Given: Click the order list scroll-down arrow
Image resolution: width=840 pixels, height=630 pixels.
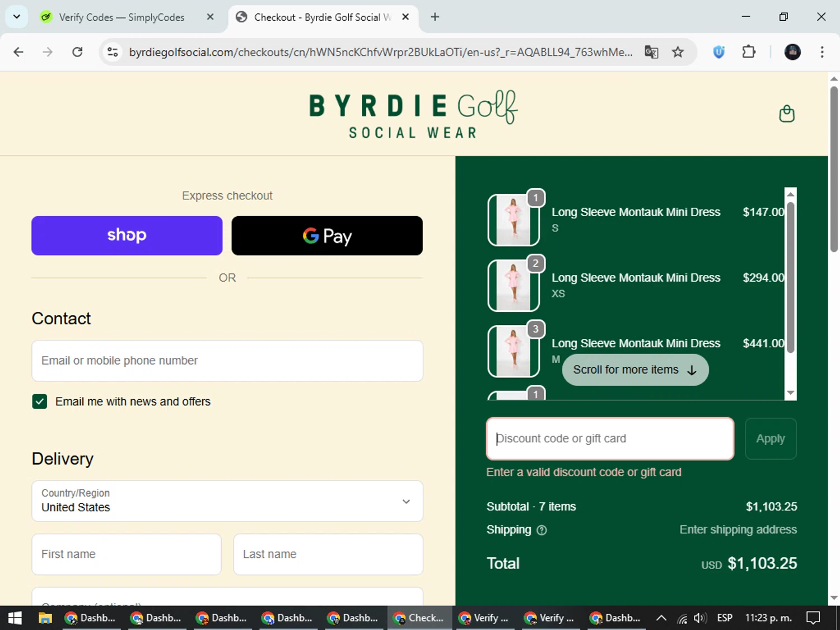Looking at the screenshot, I should tap(791, 393).
